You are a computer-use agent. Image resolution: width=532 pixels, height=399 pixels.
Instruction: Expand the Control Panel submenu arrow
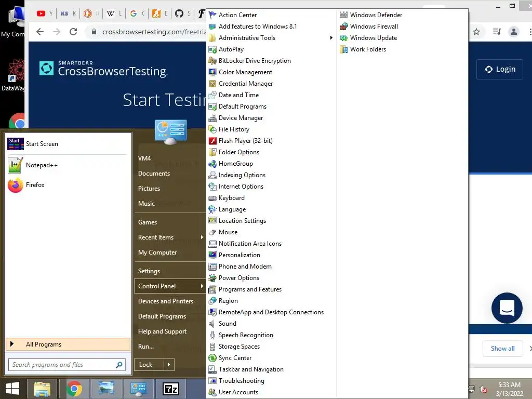point(202,286)
